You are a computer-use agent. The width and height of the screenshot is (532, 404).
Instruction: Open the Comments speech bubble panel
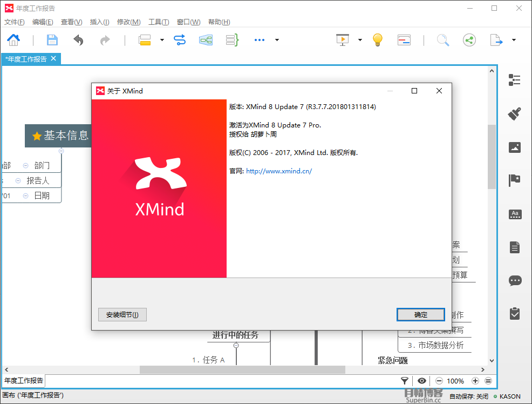[x=515, y=280]
